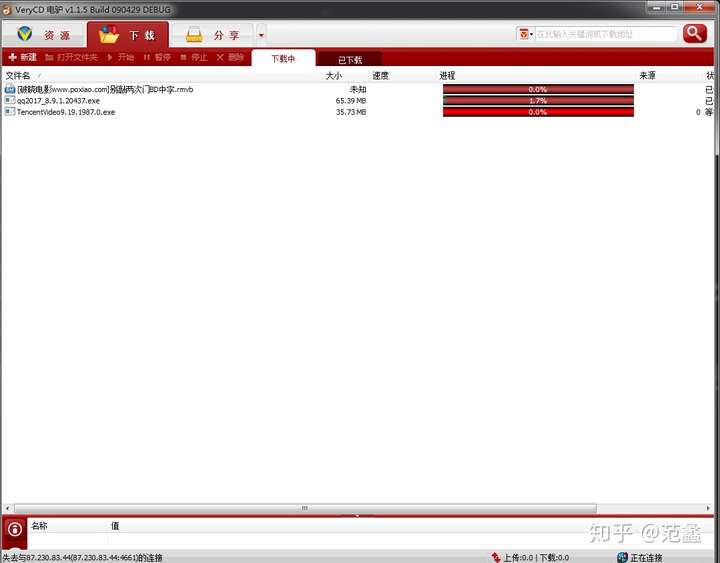The height and width of the screenshot is (563, 720).
Task: Click the 65.39 MB size cell
Action: pyautogui.click(x=351, y=101)
